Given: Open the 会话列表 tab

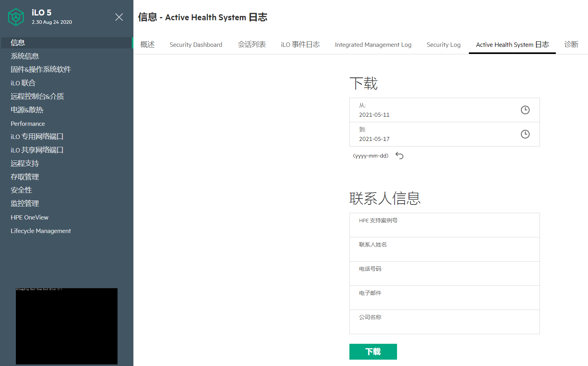Looking at the screenshot, I should (252, 44).
